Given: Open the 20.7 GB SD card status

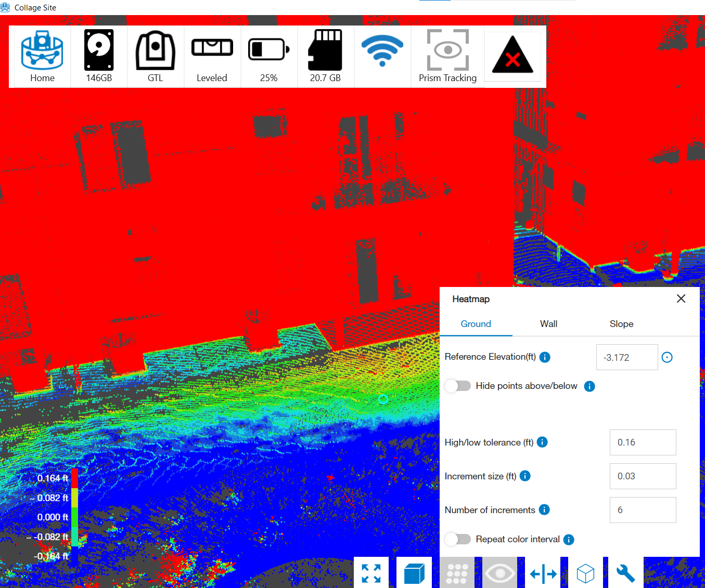Looking at the screenshot, I should [325, 56].
